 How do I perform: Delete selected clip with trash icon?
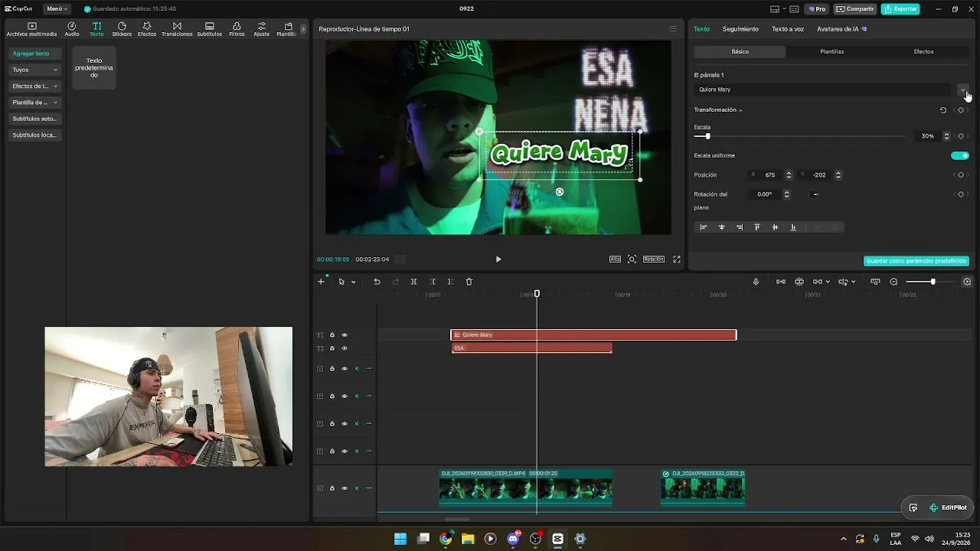(469, 282)
